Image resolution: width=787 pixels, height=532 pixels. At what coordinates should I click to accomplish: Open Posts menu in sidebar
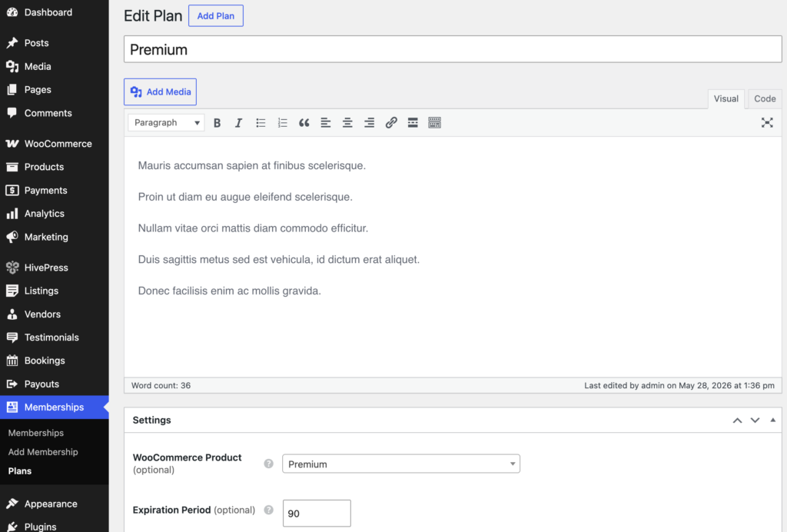(x=55, y=42)
